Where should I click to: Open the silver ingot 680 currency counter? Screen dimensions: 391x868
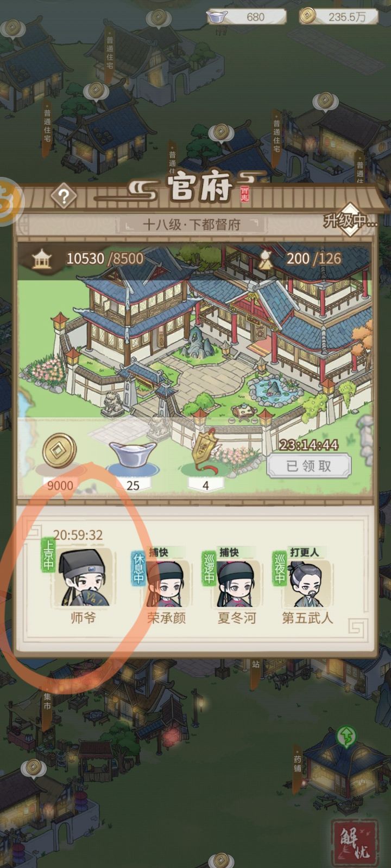tap(246, 17)
